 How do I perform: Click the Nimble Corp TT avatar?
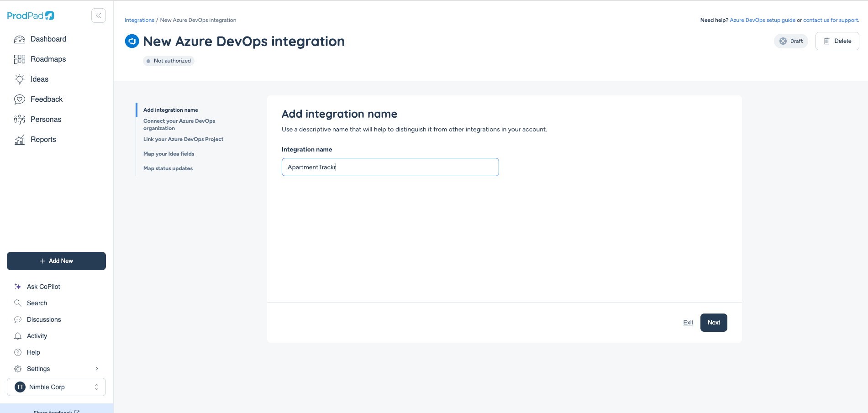click(x=20, y=387)
